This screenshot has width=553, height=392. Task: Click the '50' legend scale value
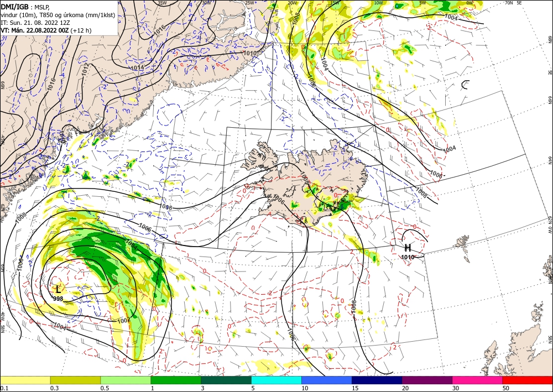tap(506, 388)
